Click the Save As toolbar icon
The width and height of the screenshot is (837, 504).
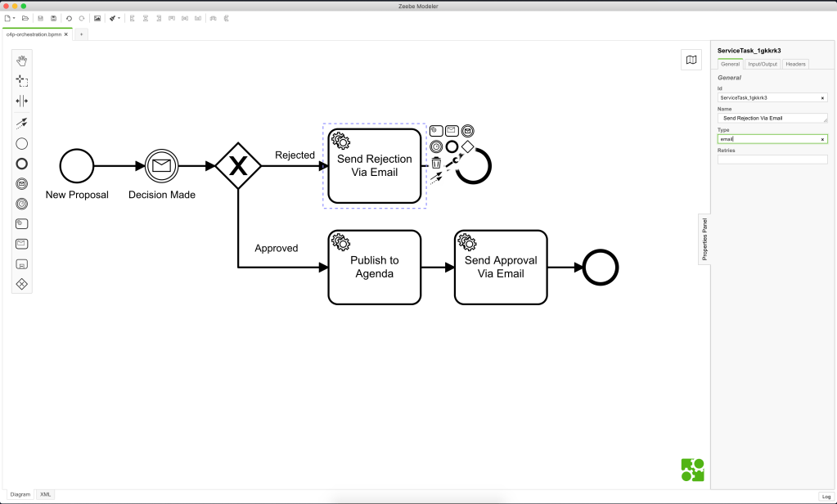point(53,18)
